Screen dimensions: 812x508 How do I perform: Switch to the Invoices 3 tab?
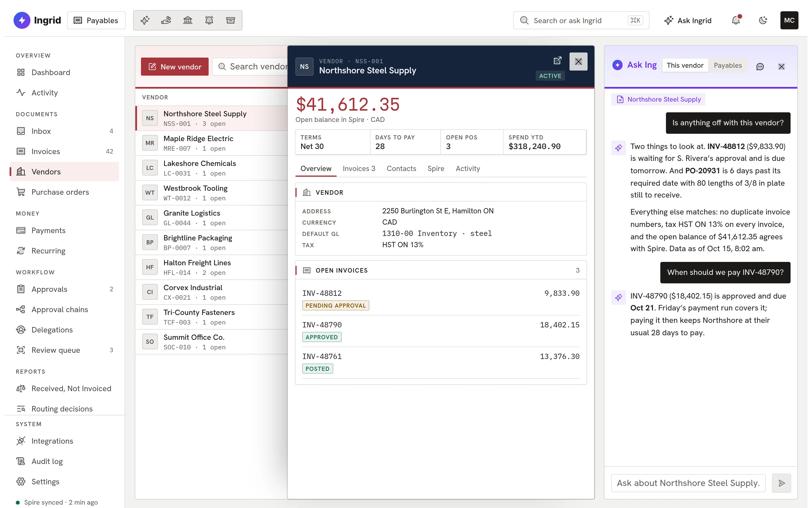click(x=359, y=169)
